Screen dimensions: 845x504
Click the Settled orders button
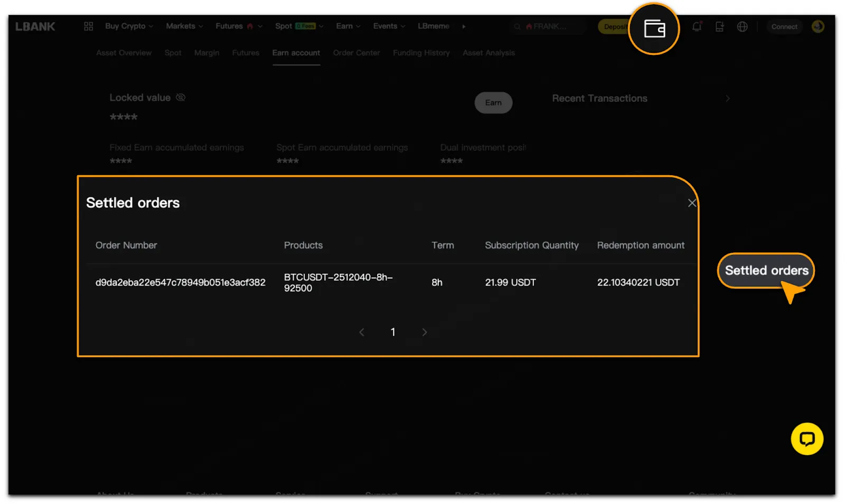[x=766, y=271]
